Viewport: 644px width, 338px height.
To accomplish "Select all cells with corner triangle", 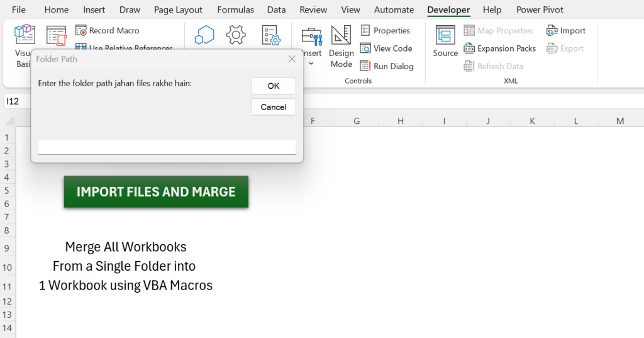I will tap(9, 120).
